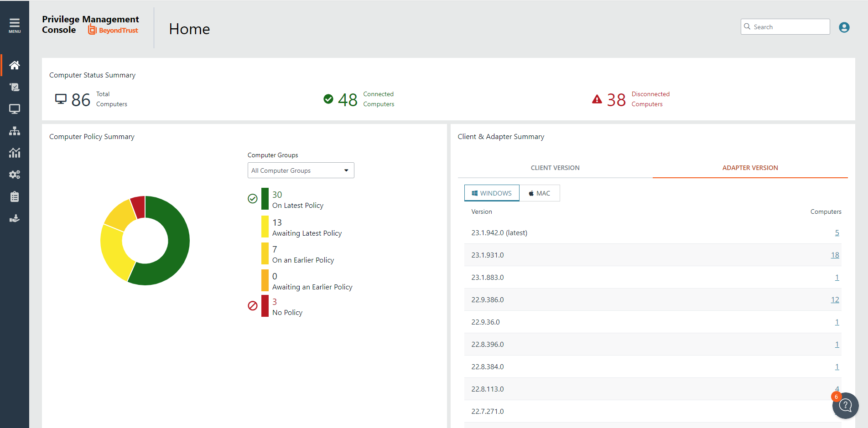Open Computers via the monitor icon

15,109
